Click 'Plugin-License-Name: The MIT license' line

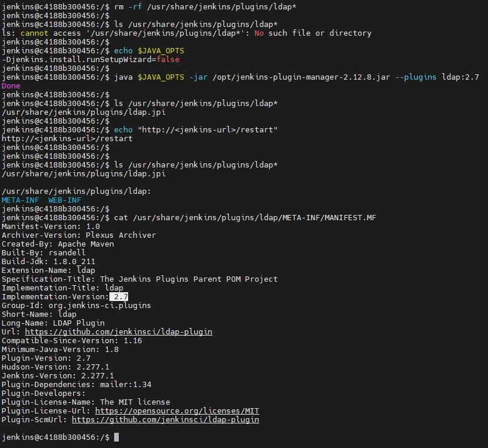point(85,402)
